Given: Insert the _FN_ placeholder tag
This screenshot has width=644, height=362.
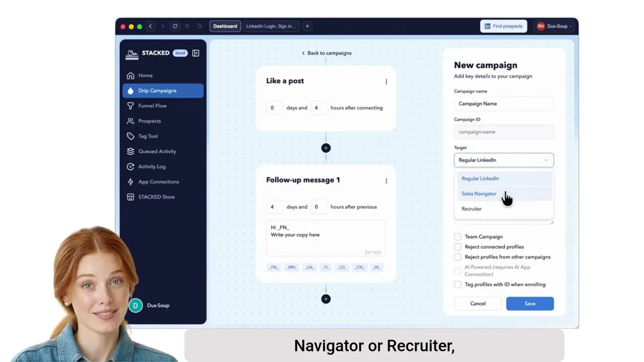Looking at the screenshot, I should pyautogui.click(x=274, y=267).
